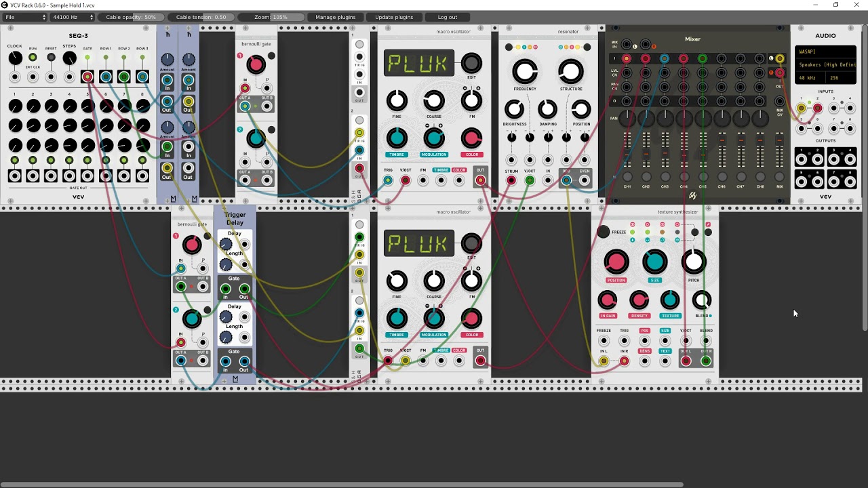Click the ROW 1 output jack on SEQ-3
The width and height of the screenshot is (868, 488).
click(x=106, y=77)
